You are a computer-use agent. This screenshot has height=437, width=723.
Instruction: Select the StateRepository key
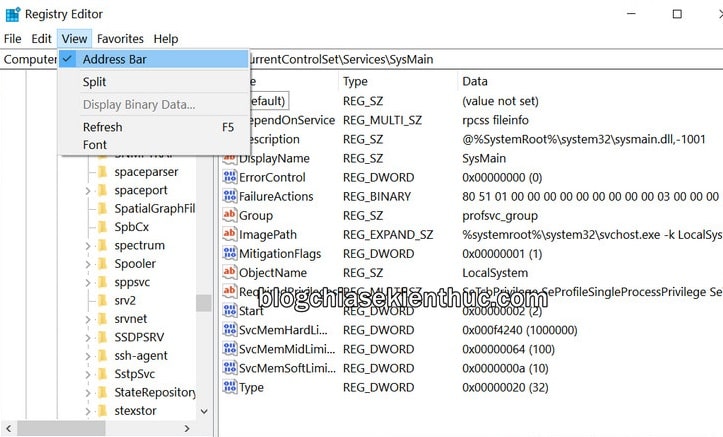tap(155, 392)
